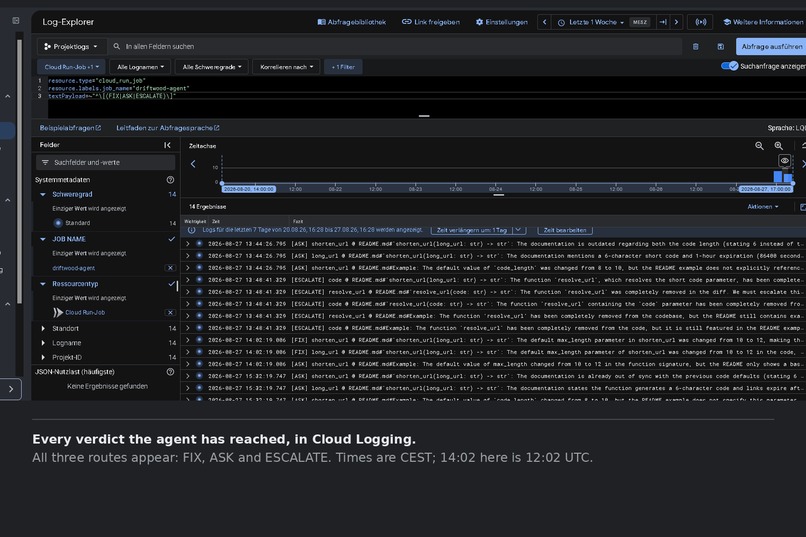The image size is (806, 537).
Task: Expand the Projekt-ID field group
Action: (43, 357)
